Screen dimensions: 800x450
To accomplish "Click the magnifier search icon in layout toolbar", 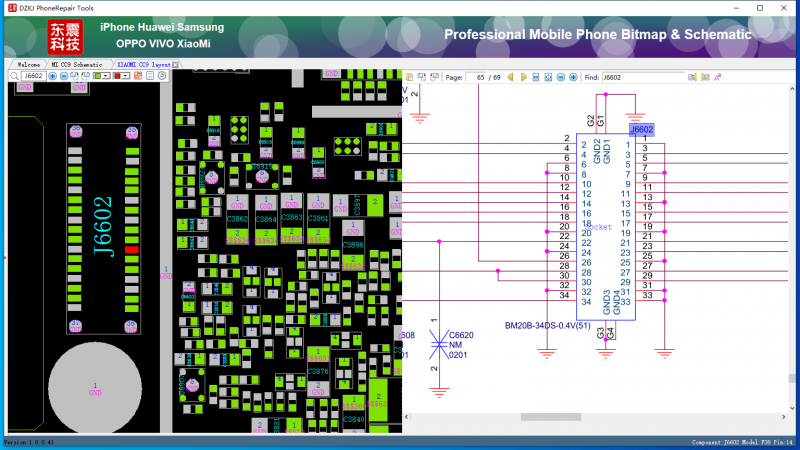I will pos(14,76).
